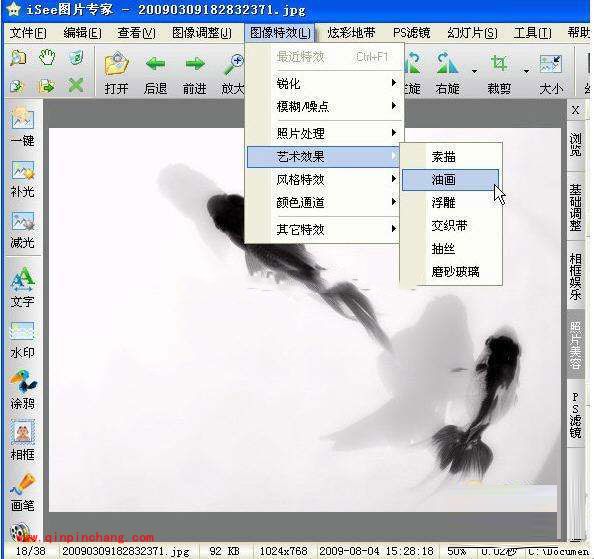The width and height of the screenshot is (594, 559).
Task: Switch to the 基础调整 side tab
Action: tap(575, 207)
